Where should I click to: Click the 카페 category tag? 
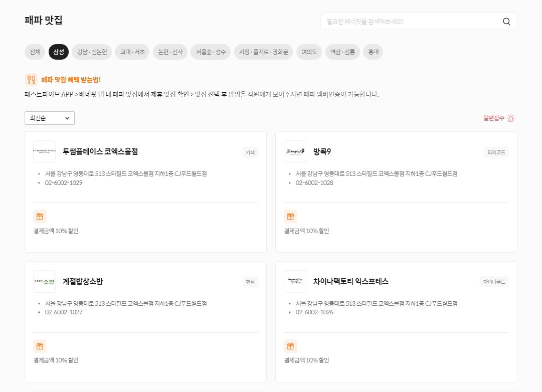point(250,152)
